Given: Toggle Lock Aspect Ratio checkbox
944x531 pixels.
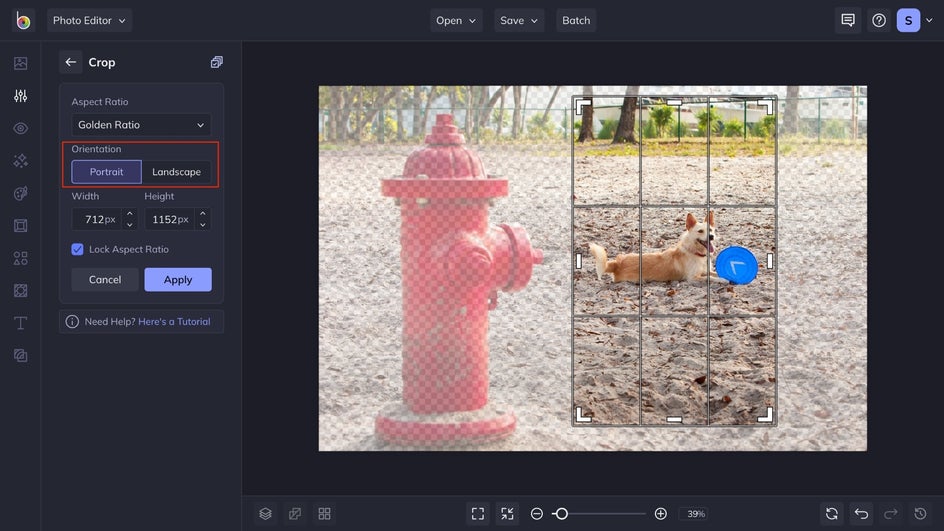Looking at the screenshot, I should coord(78,249).
